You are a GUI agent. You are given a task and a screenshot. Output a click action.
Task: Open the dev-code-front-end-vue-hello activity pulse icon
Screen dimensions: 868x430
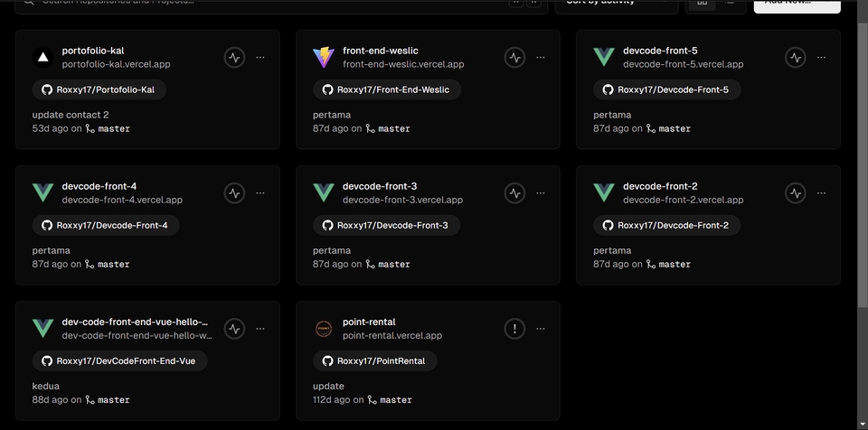(x=234, y=328)
